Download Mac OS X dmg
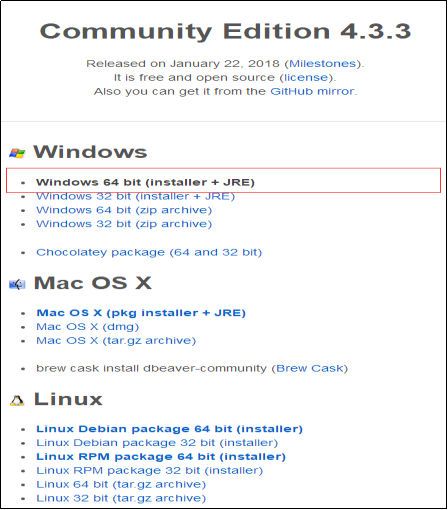Image resolution: width=448 pixels, height=510 pixels. [87, 327]
